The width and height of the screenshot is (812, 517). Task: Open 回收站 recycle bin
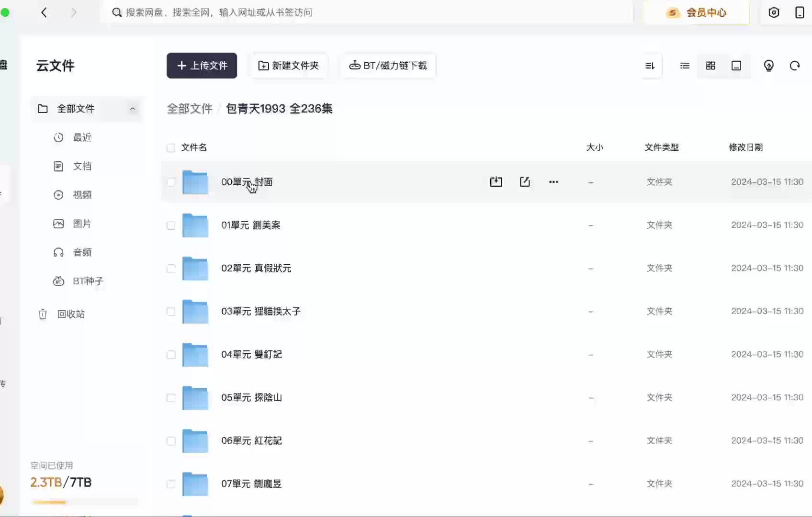(x=71, y=314)
